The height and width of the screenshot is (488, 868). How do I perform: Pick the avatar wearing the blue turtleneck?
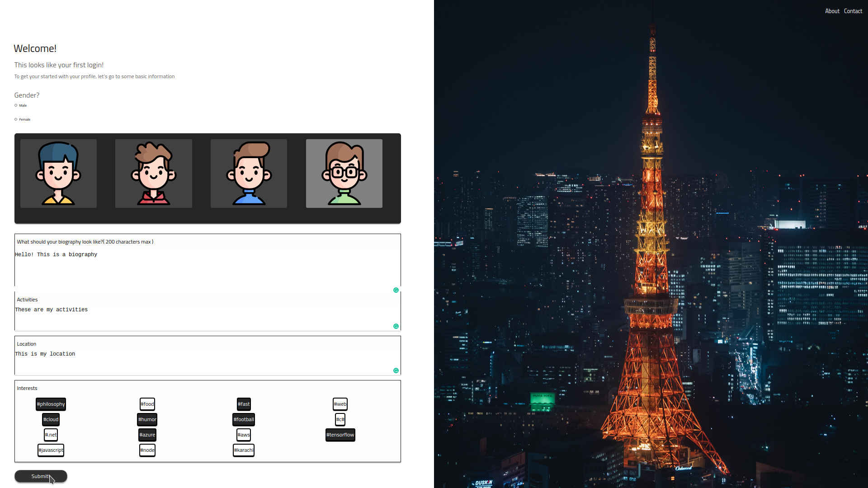(x=249, y=174)
